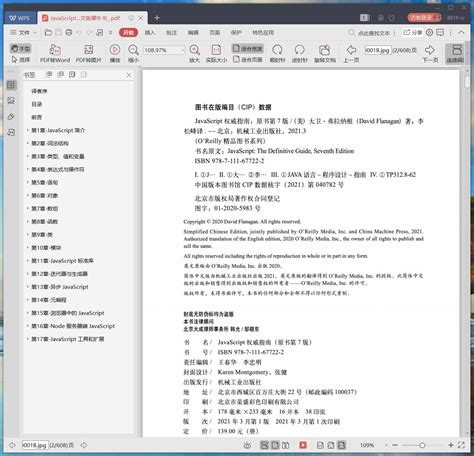Expand the 文件 menu dropdown arrow
This screenshot has height=456, width=474.
35,32
